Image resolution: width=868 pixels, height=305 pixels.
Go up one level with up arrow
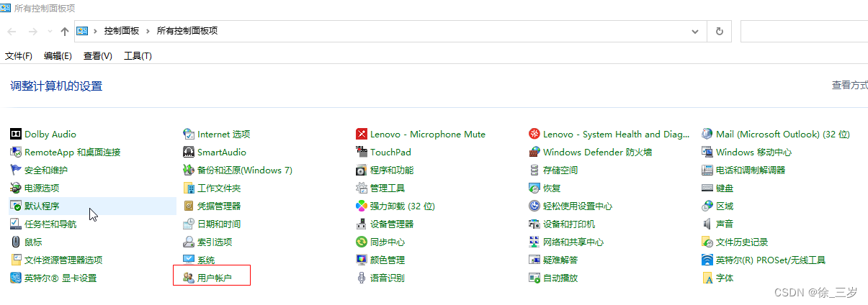[x=65, y=31]
